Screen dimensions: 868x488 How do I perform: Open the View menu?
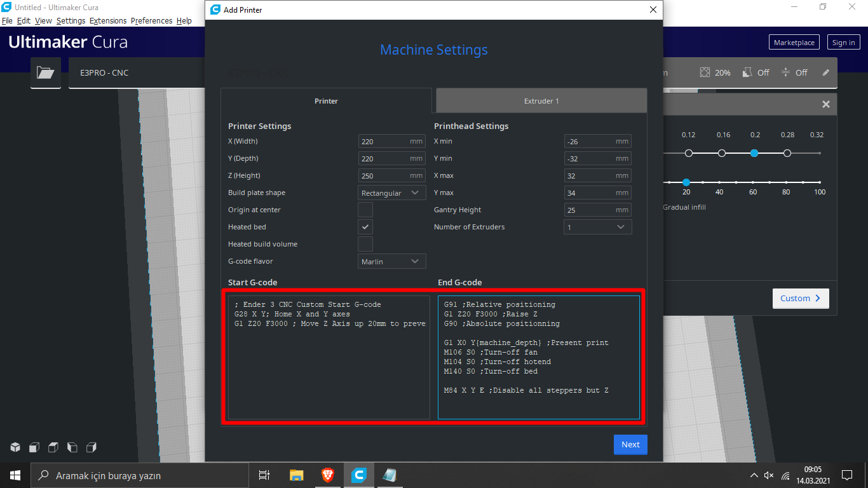pyautogui.click(x=43, y=20)
